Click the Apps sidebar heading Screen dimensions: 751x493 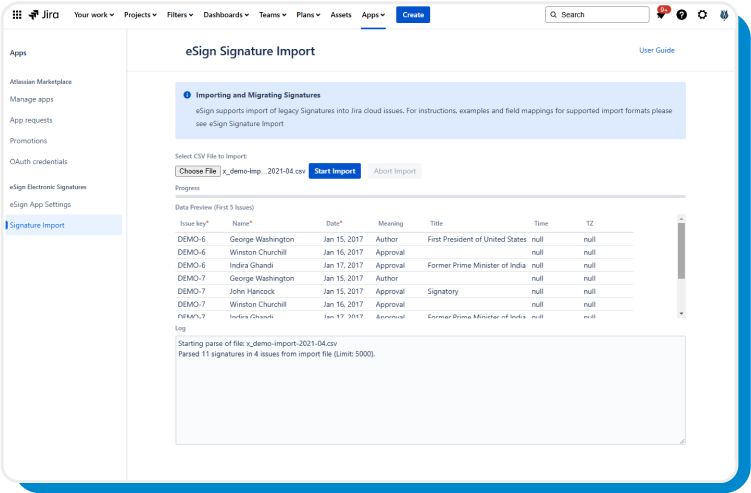click(x=18, y=53)
